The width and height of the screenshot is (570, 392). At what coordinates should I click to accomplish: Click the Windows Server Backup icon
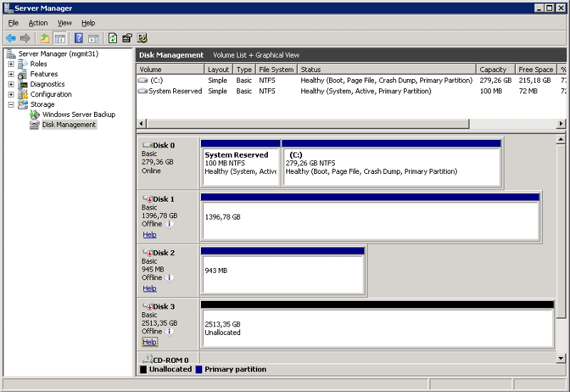coord(35,115)
